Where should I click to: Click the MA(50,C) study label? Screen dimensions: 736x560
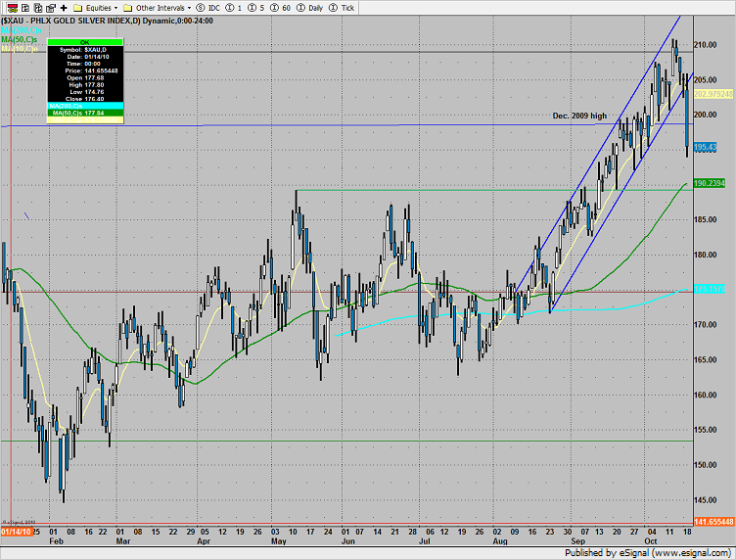click(x=19, y=37)
